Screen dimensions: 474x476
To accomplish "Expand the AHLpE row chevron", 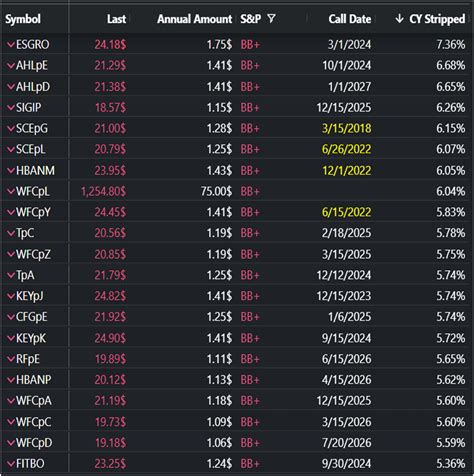I will click(11, 65).
